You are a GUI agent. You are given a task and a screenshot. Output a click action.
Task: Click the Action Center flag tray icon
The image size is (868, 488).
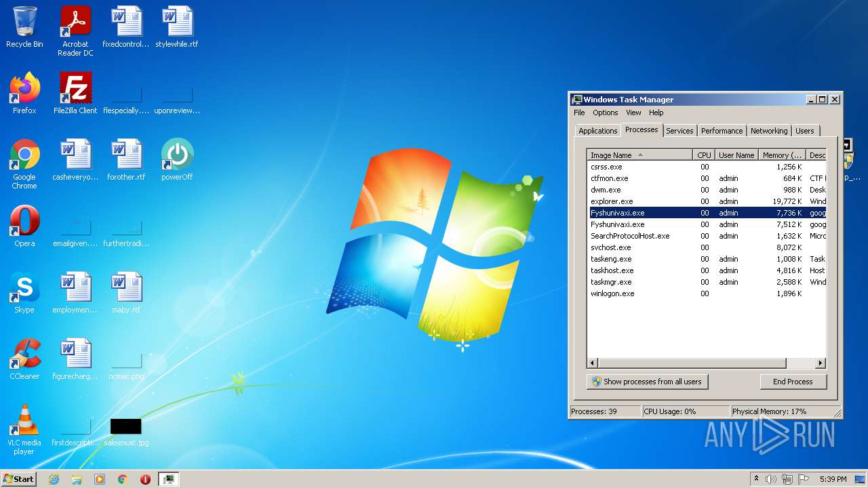(x=803, y=479)
